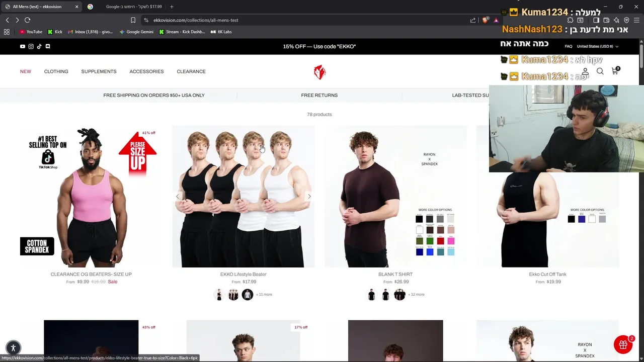Open Stream - Kick Dashboard bookmark

tap(182, 32)
